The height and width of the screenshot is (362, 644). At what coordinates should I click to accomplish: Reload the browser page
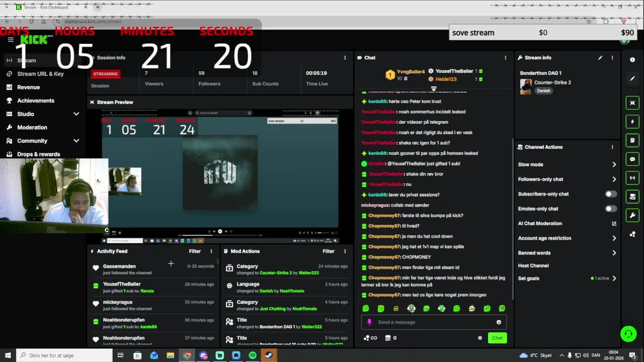(x=31, y=22)
